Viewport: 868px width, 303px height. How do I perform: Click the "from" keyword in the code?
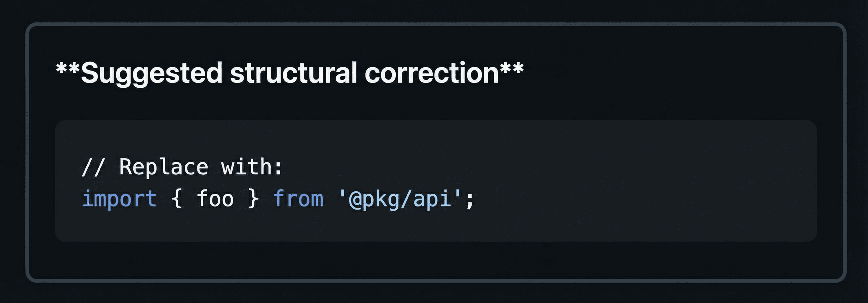pos(298,198)
